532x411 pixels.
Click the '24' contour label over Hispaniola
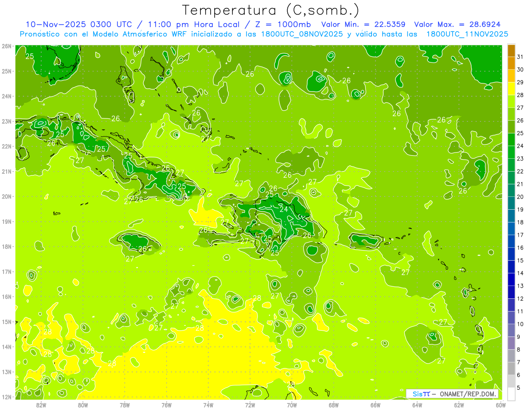(284, 209)
